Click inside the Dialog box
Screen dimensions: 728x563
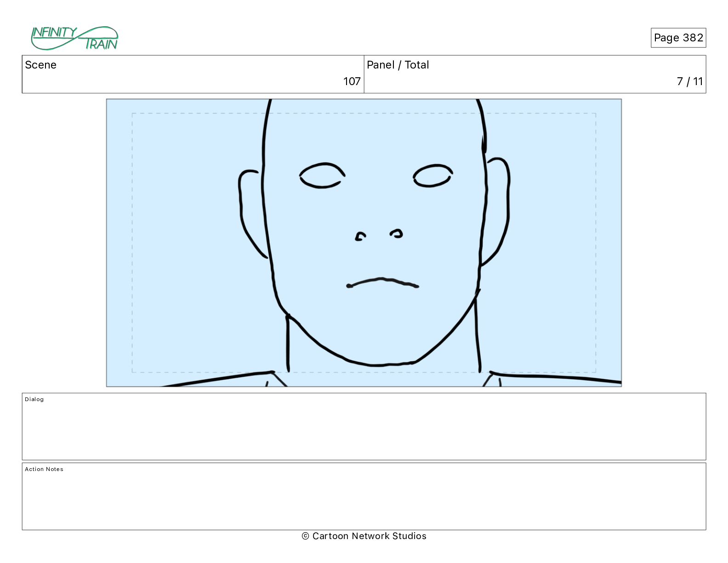[364, 426]
